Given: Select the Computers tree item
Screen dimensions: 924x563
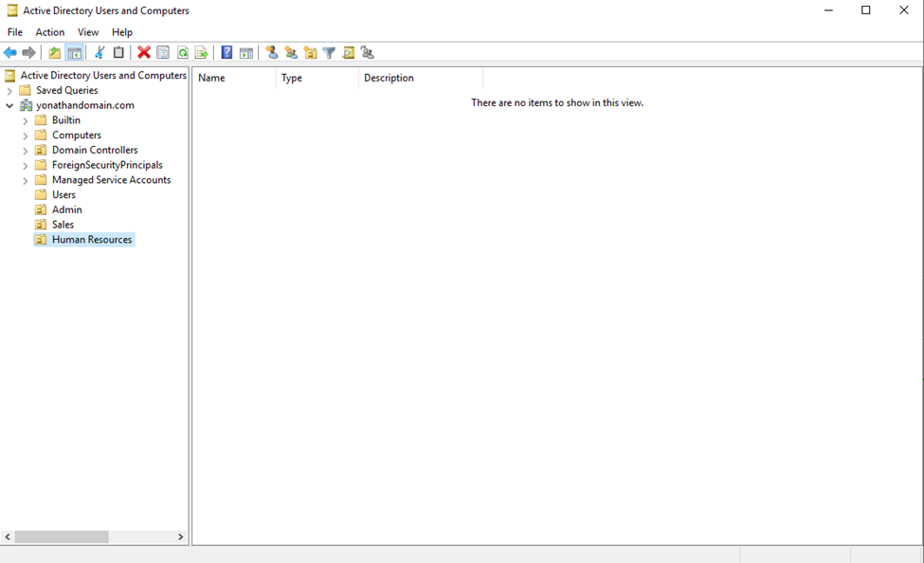Looking at the screenshot, I should [x=77, y=135].
